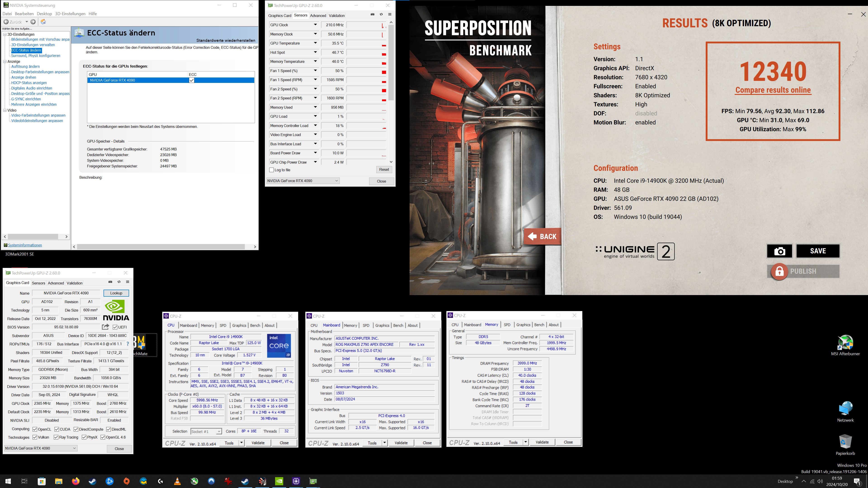Open Firefox from the taskbar
The height and width of the screenshot is (488, 868).
point(75,481)
